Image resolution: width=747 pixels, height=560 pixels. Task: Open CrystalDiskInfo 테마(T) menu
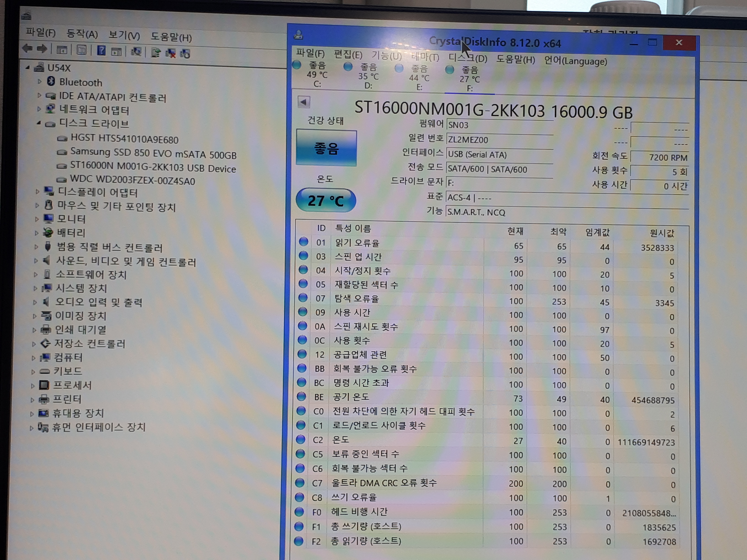(x=425, y=57)
